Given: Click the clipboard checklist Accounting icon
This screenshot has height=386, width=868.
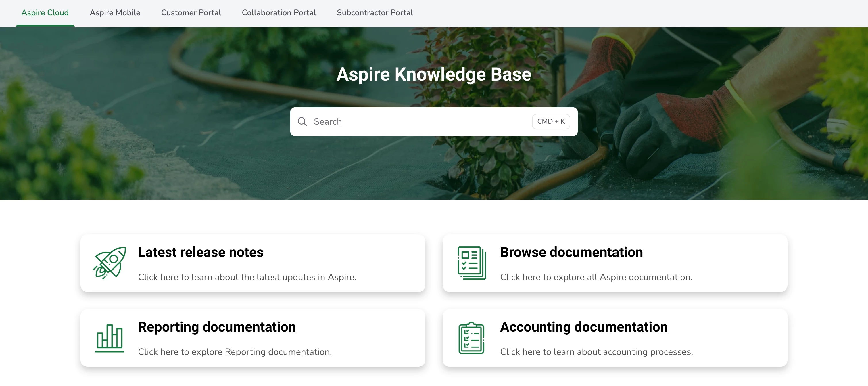Looking at the screenshot, I should coord(471,338).
